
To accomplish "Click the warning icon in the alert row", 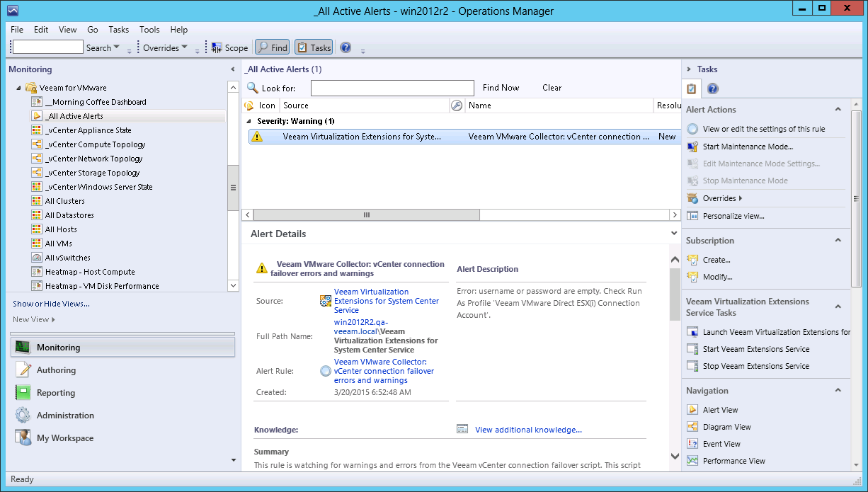I will pyautogui.click(x=256, y=137).
